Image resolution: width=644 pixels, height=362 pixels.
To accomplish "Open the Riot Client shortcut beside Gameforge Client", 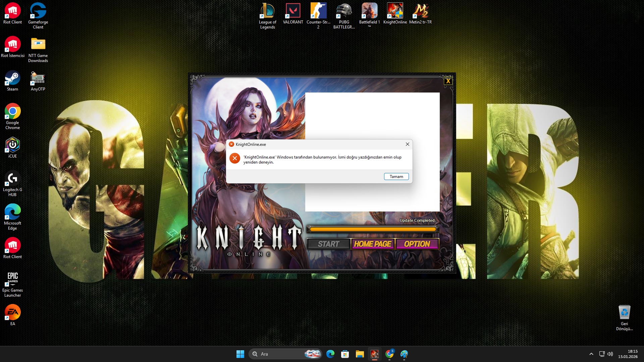I will 12,14.
